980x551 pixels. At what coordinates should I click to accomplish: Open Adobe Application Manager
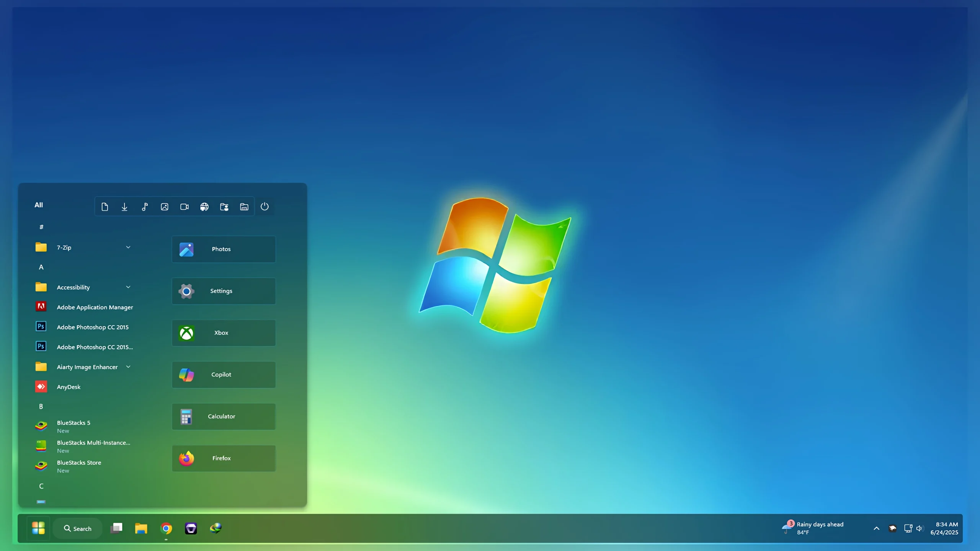(x=84, y=307)
